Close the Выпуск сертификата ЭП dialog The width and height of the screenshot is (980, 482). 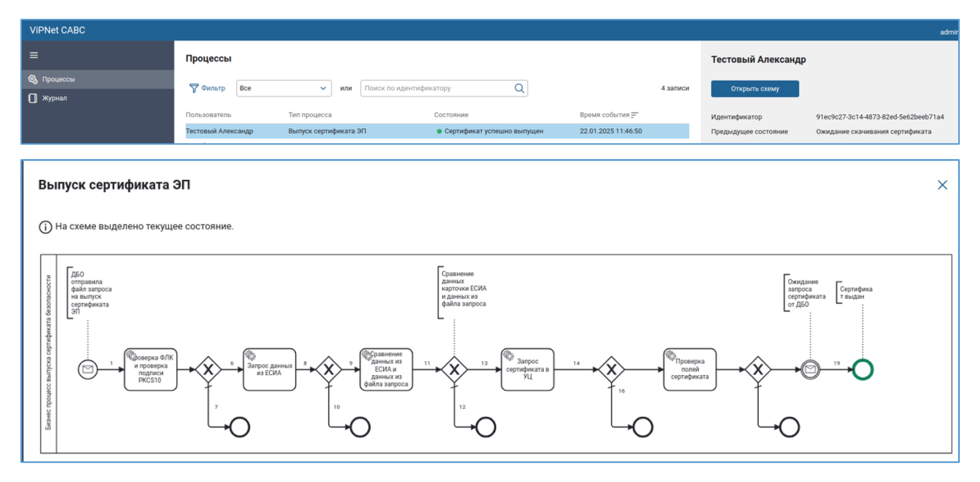942,185
